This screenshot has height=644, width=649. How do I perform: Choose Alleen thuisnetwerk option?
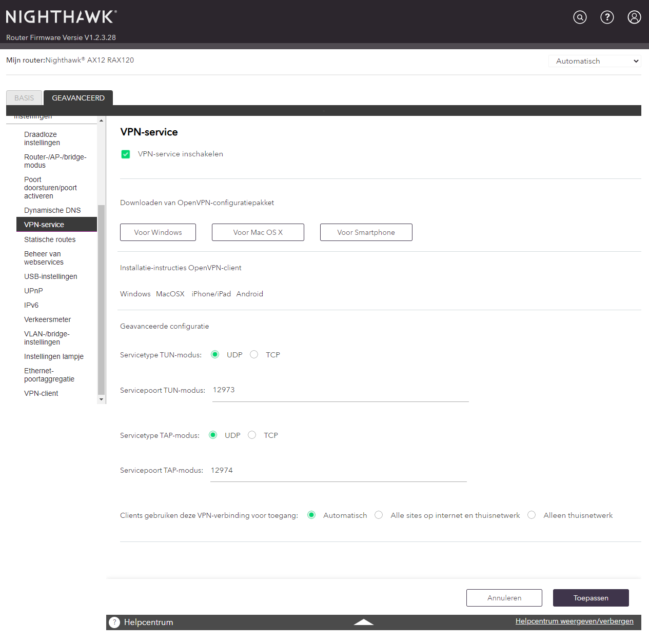click(x=532, y=515)
